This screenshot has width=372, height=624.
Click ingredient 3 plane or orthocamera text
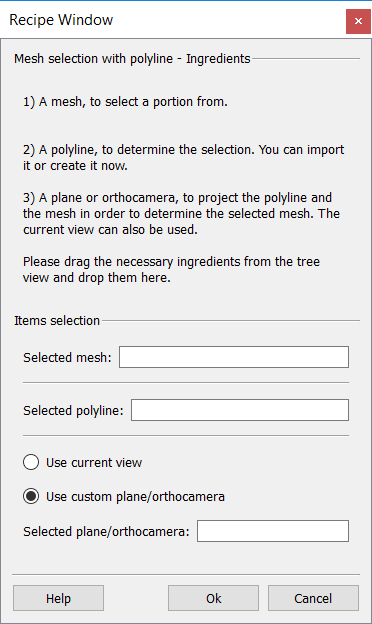[x=181, y=214]
